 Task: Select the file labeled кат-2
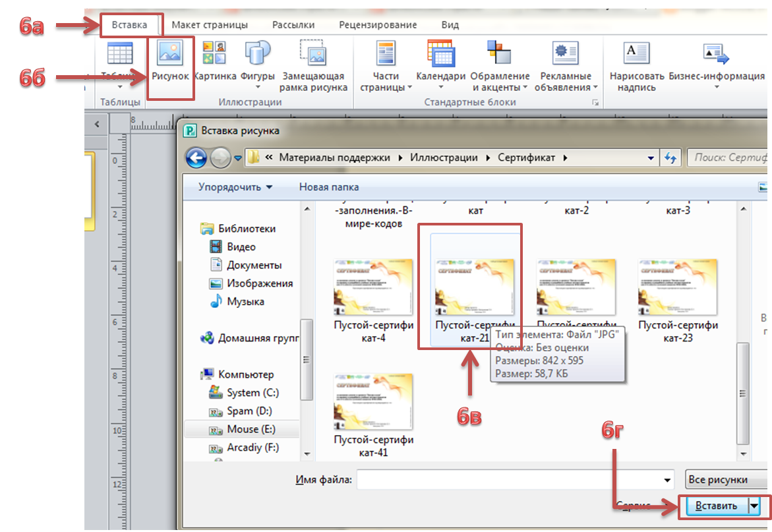[x=577, y=211]
